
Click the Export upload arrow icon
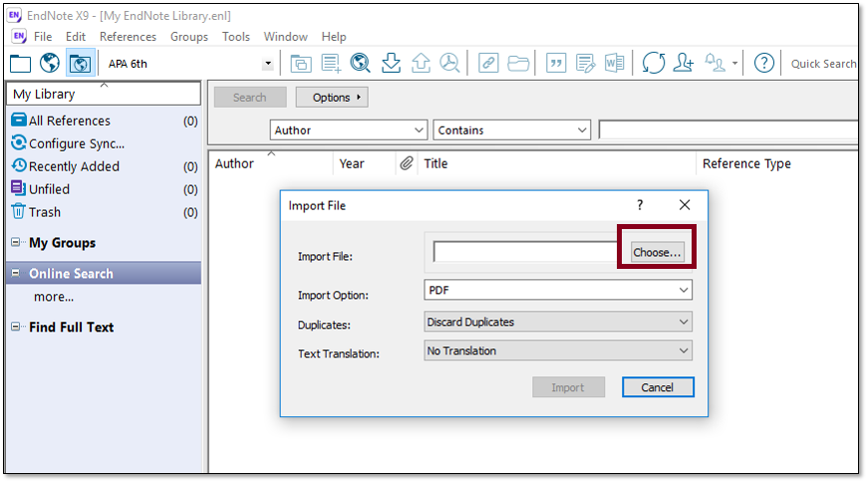point(421,63)
